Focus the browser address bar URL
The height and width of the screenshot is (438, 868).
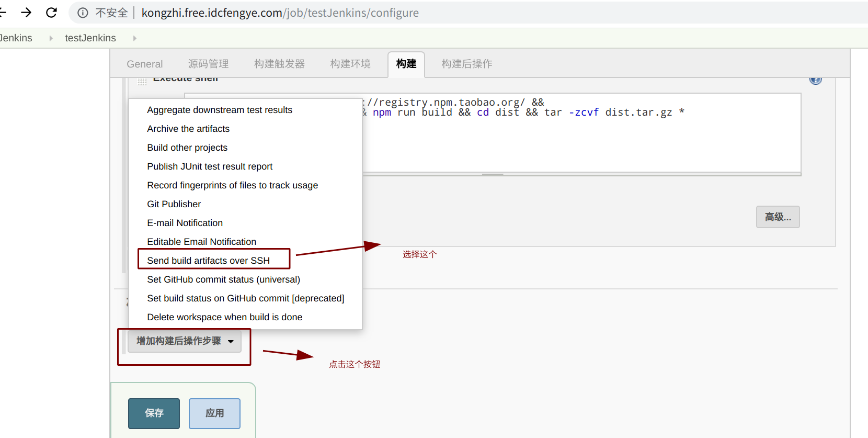click(280, 13)
